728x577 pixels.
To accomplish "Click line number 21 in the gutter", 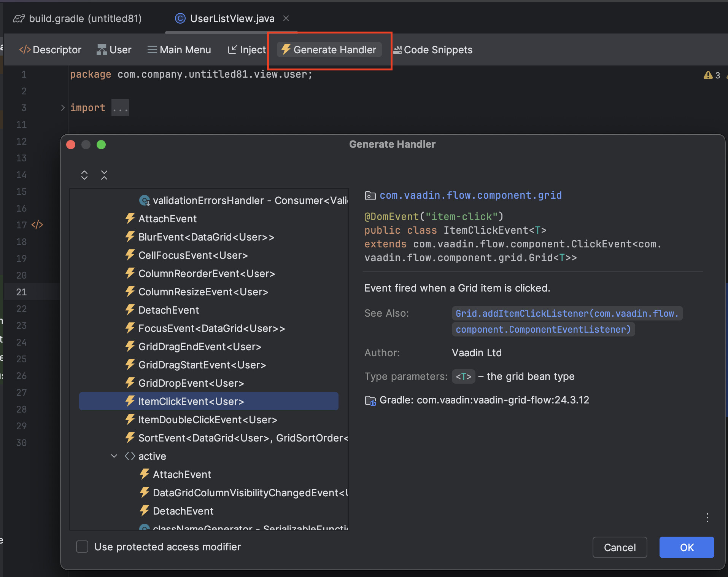I will pos(21,292).
